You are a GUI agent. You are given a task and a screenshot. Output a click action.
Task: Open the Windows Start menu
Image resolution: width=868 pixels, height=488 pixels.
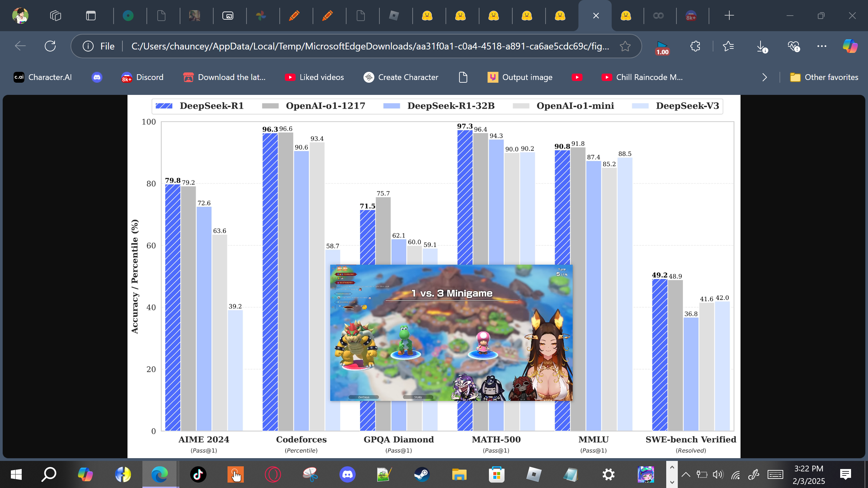pyautogui.click(x=16, y=474)
